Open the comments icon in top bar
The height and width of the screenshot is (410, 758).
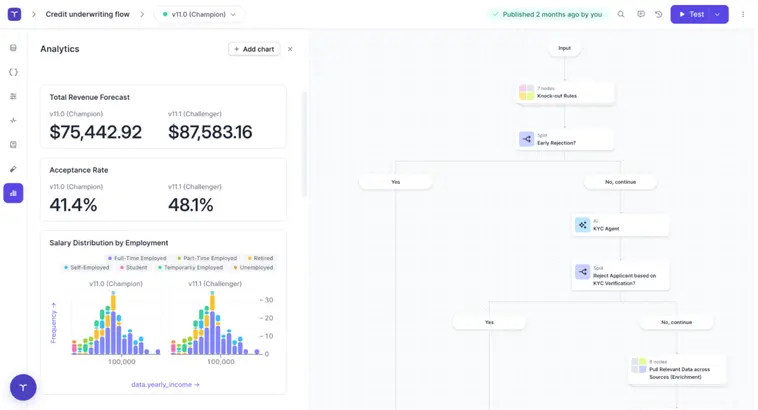click(x=641, y=15)
